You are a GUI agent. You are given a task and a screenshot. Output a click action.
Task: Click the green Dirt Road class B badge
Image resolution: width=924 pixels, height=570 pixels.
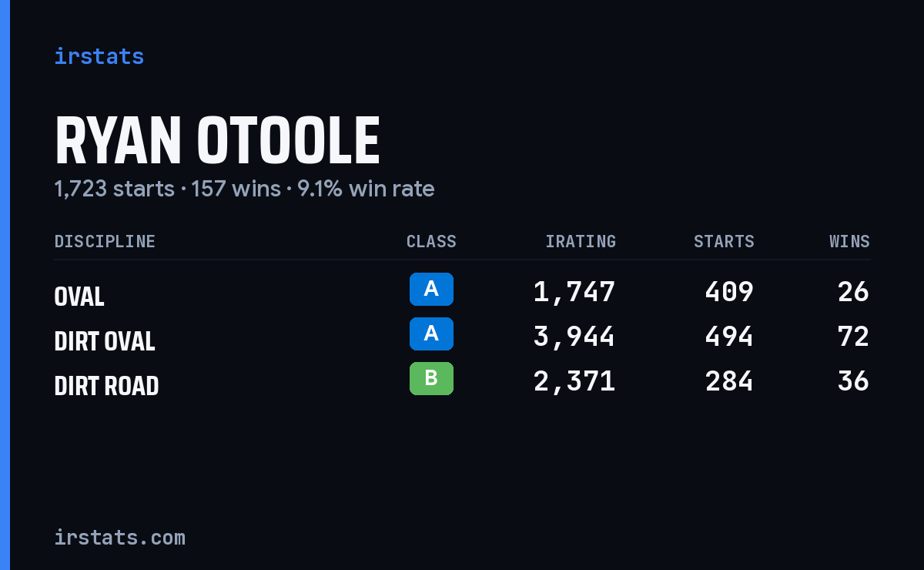tap(431, 378)
